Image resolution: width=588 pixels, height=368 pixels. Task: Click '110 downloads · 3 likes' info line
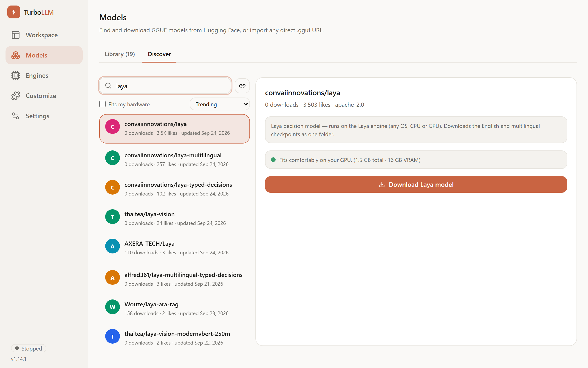pyautogui.click(x=177, y=253)
